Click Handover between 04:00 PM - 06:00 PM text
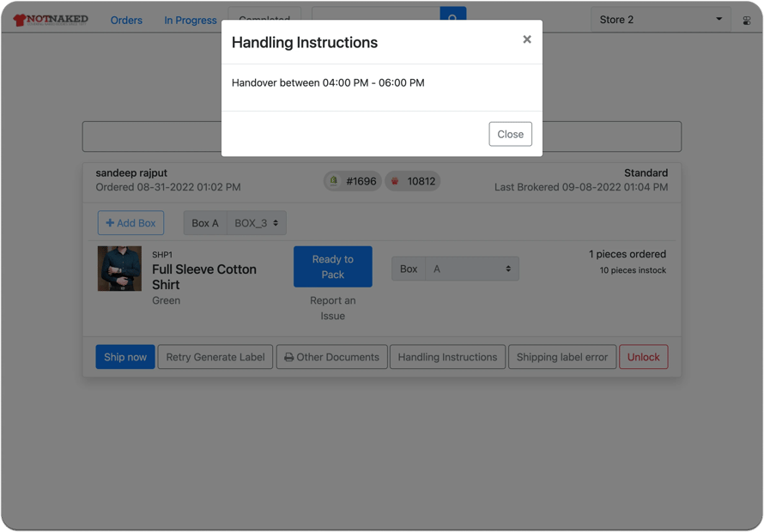 click(x=328, y=83)
